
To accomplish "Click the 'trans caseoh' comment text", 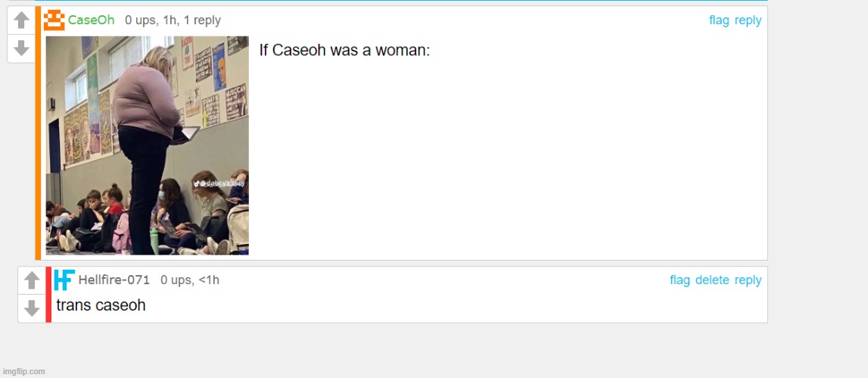I will point(101,305).
